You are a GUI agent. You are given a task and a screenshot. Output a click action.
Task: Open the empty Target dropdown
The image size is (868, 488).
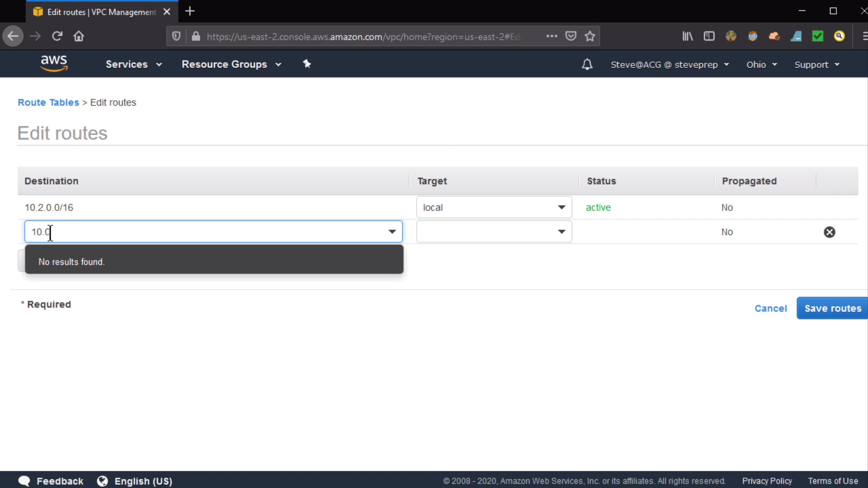(x=494, y=232)
